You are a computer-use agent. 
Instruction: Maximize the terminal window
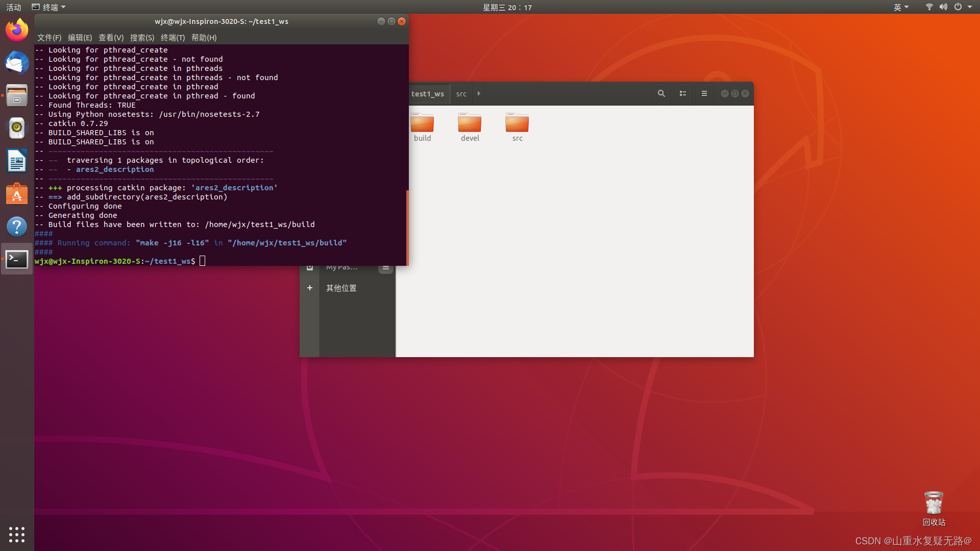pos(391,21)
